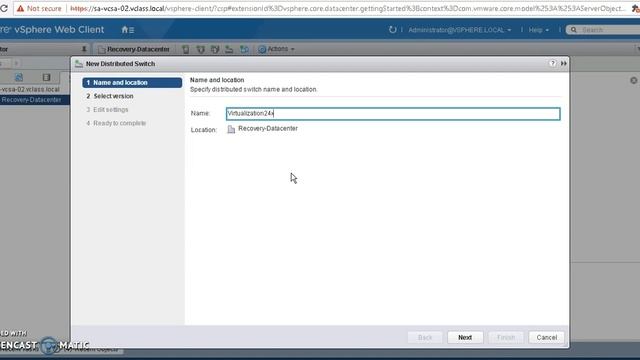Go to step 1 Name and location
640x360 pixels.
[x=132, y=83]
